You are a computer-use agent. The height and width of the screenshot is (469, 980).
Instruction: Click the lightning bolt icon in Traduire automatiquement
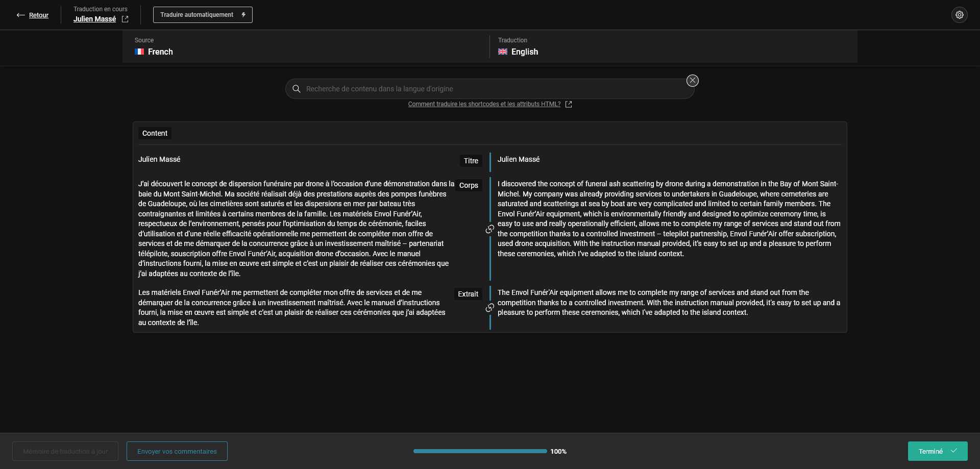tap(243, 15)
